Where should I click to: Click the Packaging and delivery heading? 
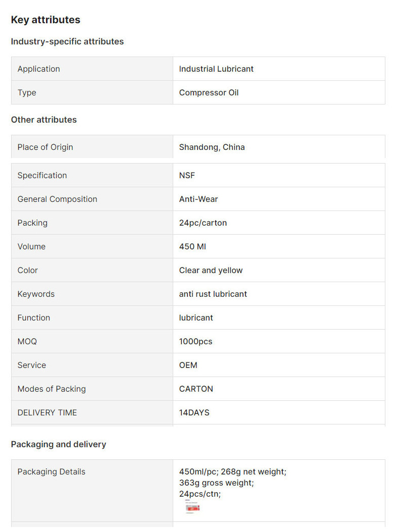(59, 445)
